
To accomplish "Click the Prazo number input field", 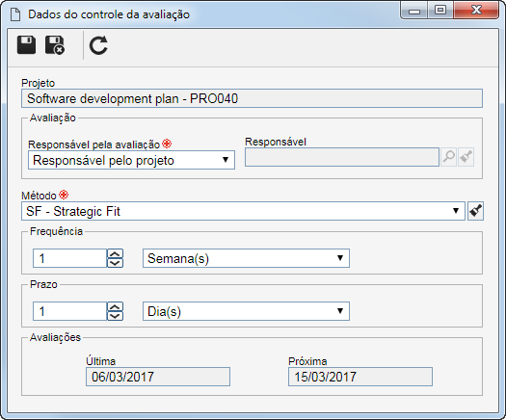I will pos(69,311).
